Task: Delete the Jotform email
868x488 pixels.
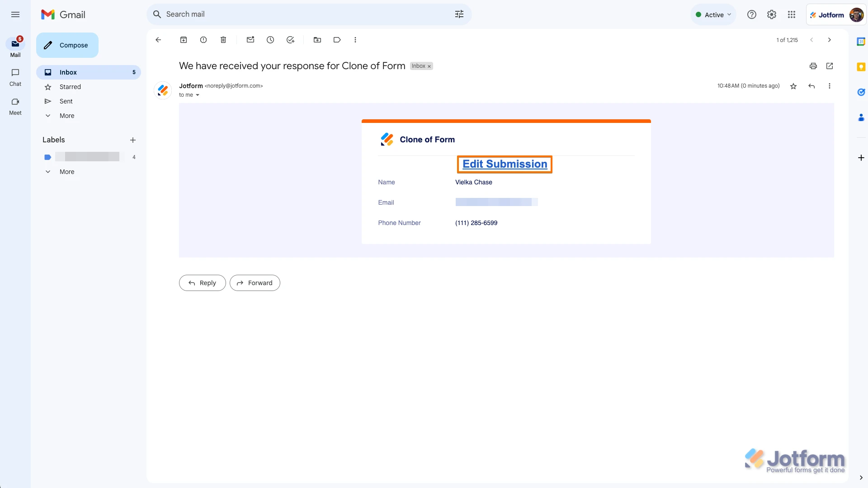Action: pos(223,40)
